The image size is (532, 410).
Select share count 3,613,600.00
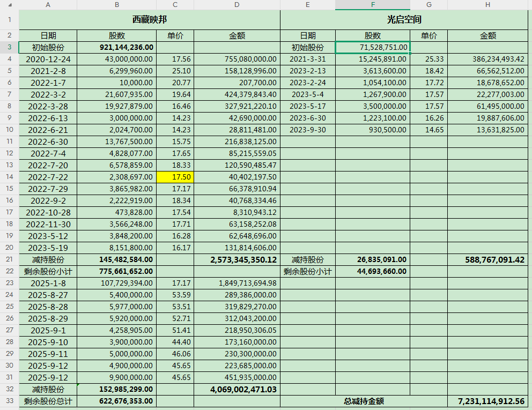click(x=373, y=71)
